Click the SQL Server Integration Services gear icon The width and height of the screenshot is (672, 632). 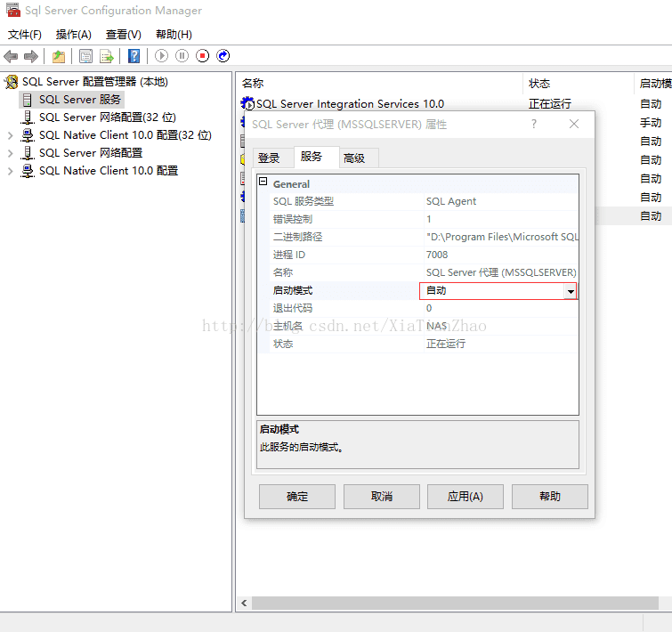[x=247, y=103]
